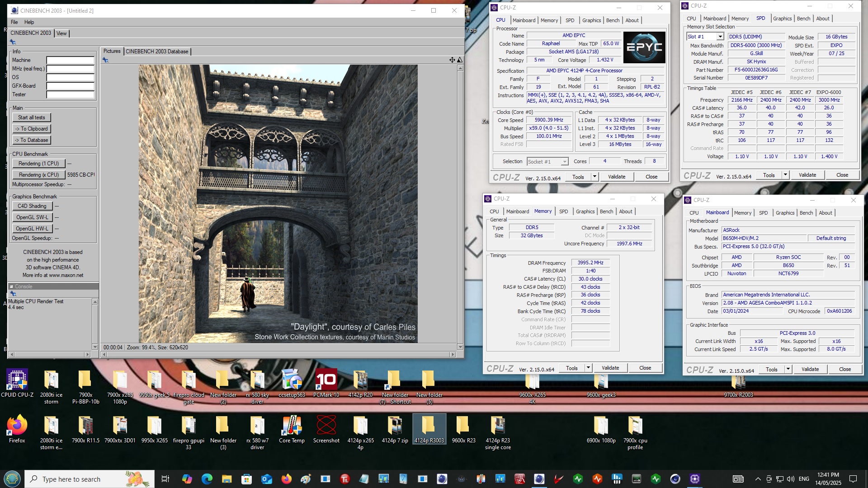
Task: Click the picture panel horizontal scrollbar
Action: pyautogui.click(x=278, y=355)
